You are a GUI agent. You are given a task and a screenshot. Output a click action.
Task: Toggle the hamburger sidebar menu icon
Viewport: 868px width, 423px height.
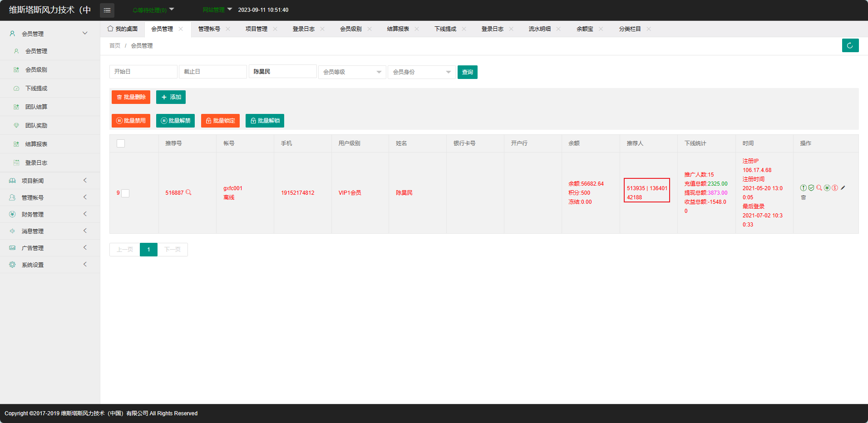coord(107,10)
